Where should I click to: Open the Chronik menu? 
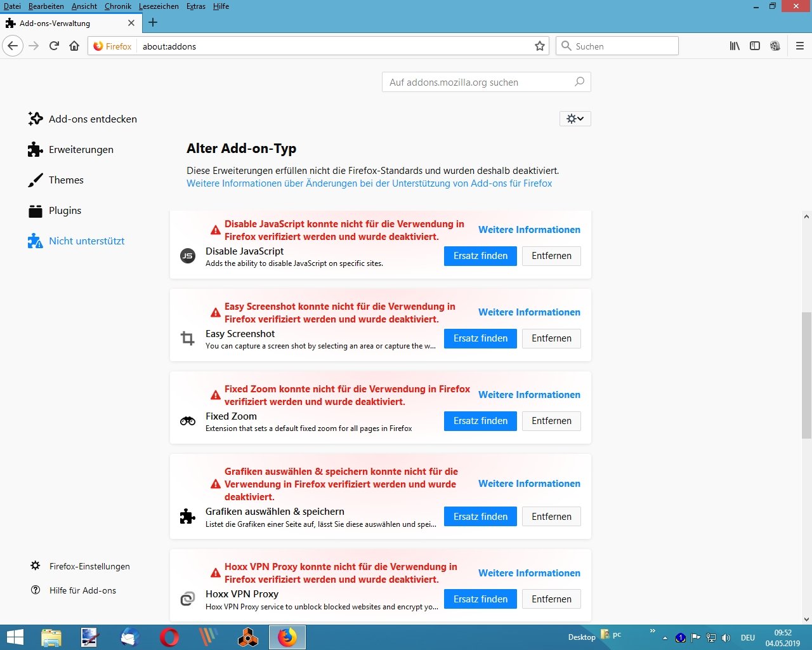pos(118,6)
